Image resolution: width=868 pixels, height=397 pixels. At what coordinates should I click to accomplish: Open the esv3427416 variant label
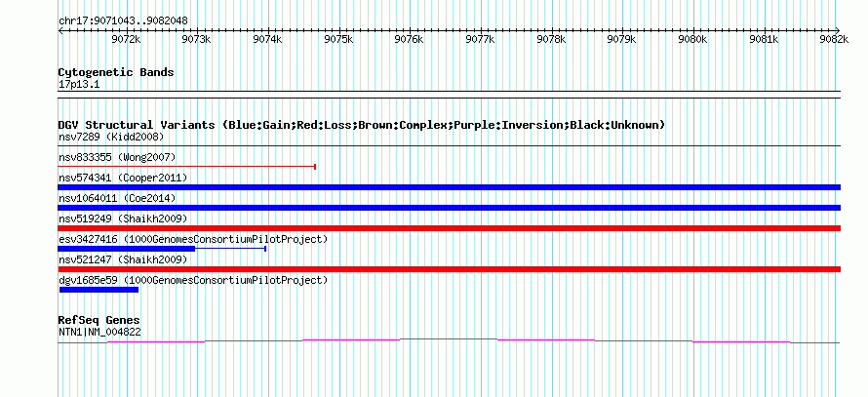(x=193, y=240)
